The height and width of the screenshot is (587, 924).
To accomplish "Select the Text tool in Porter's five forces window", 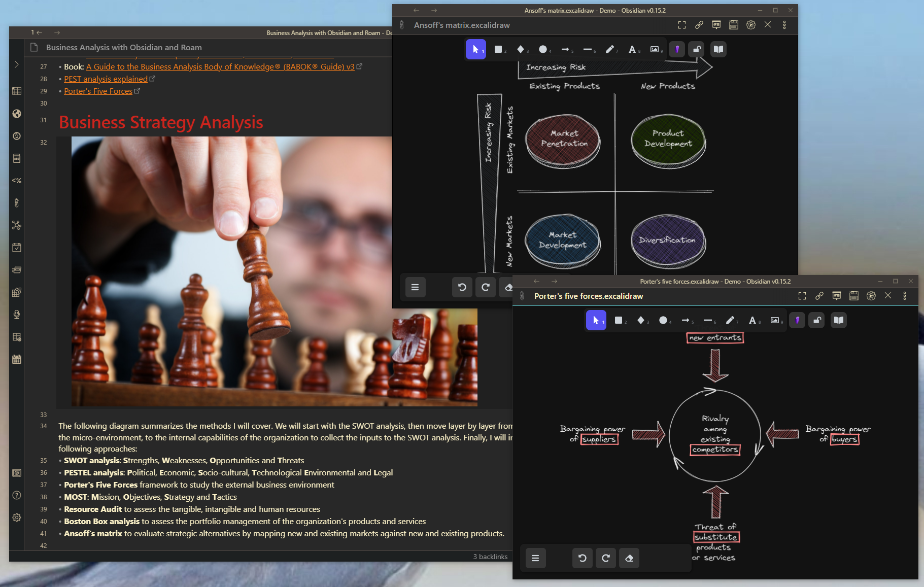I will coord(752,320).
